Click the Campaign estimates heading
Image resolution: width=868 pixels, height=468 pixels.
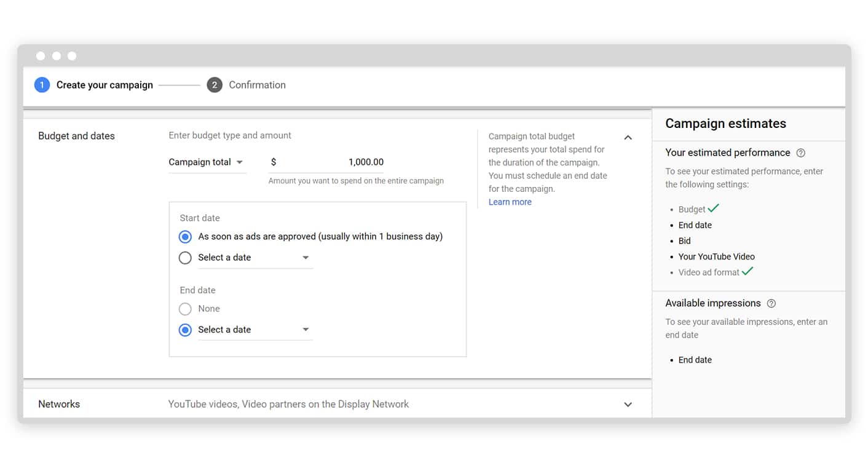(x=725, y=124)
